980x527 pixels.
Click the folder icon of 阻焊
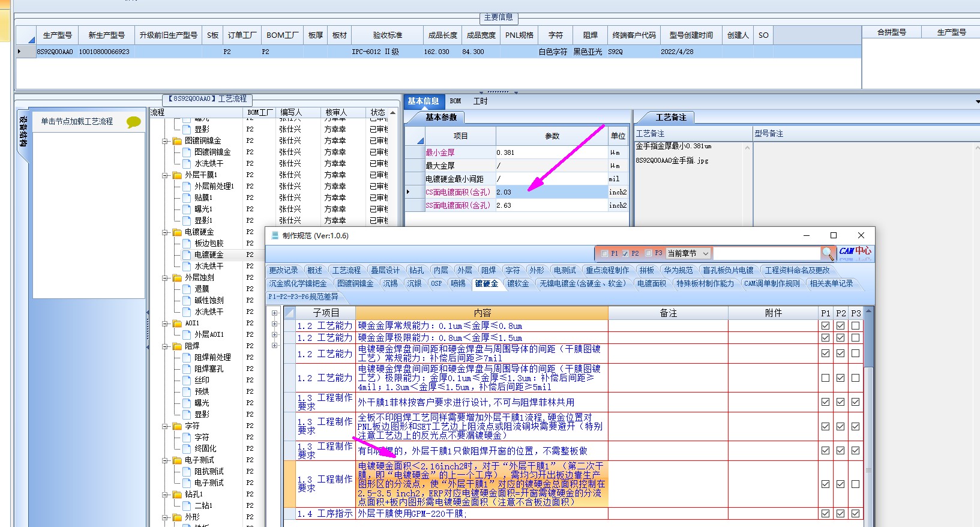click(177, 346)
